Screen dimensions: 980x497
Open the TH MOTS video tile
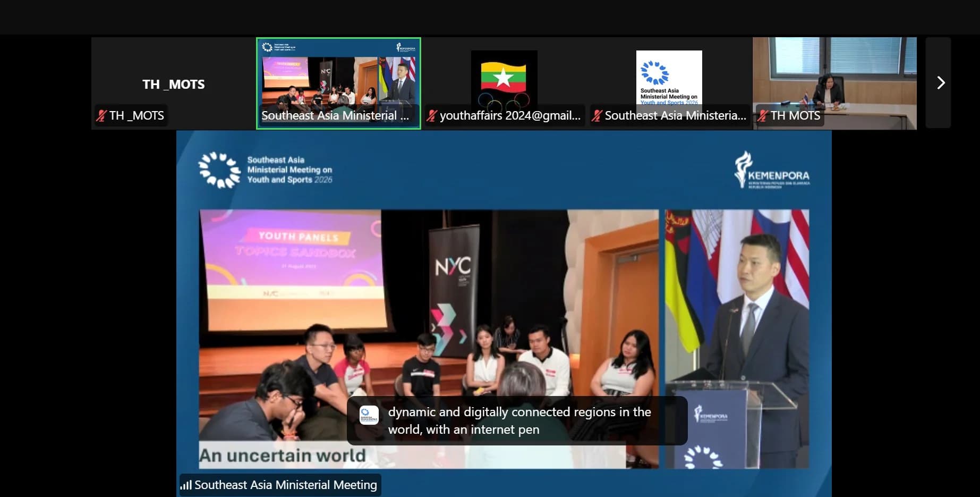point(834,83)
